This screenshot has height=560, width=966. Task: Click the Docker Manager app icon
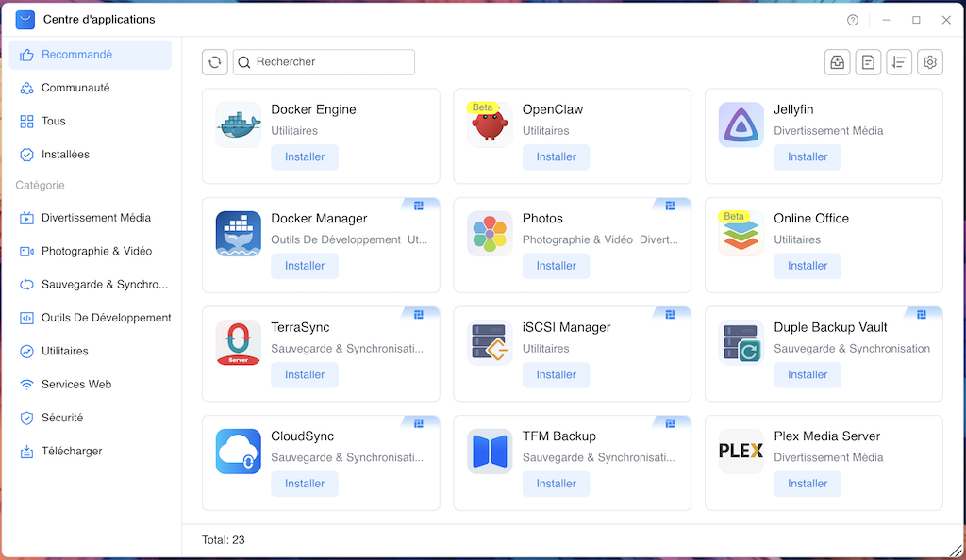point(239,234)
